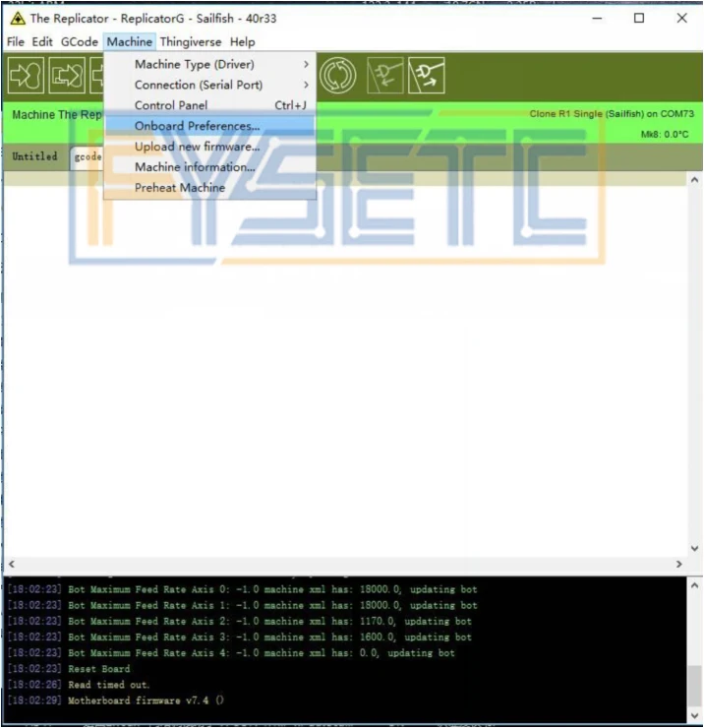Click the Reset machine circular arrows icon
704x728 pixels.
click(338, 75)
